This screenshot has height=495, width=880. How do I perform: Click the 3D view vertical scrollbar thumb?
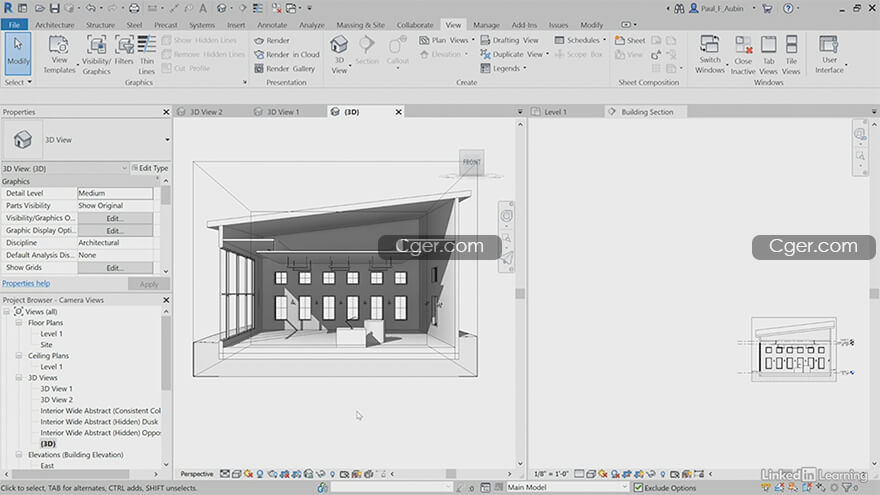tap(520, 294)
